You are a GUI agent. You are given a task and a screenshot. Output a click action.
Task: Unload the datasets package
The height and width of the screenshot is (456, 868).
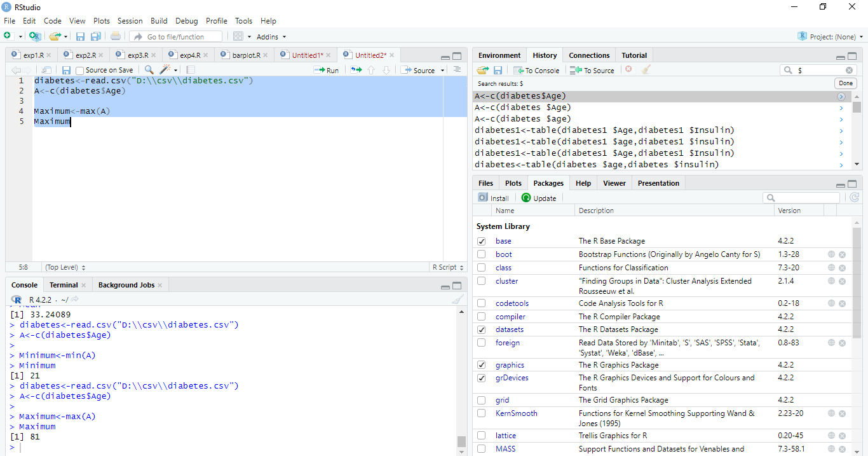(481, 329)
